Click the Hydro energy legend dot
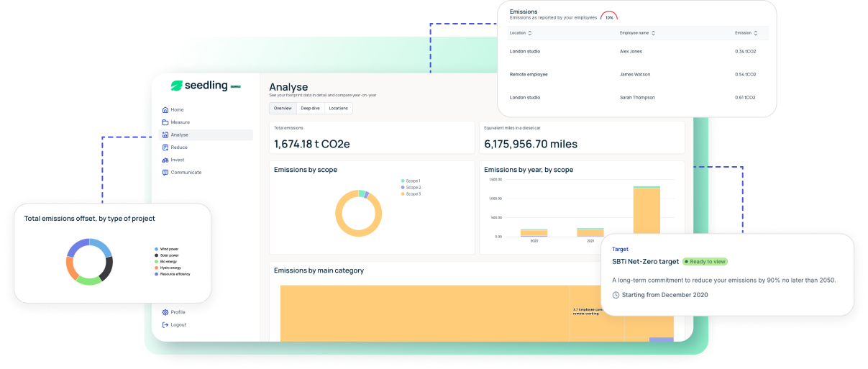Viewport: 868px width, 369px height. tap(156, 268)
